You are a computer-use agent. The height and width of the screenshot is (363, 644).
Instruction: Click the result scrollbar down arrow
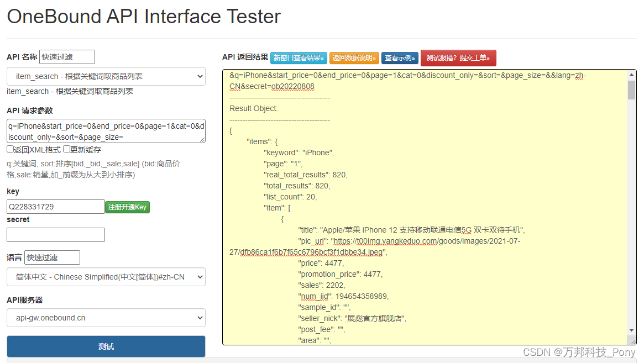coord(631,330)
